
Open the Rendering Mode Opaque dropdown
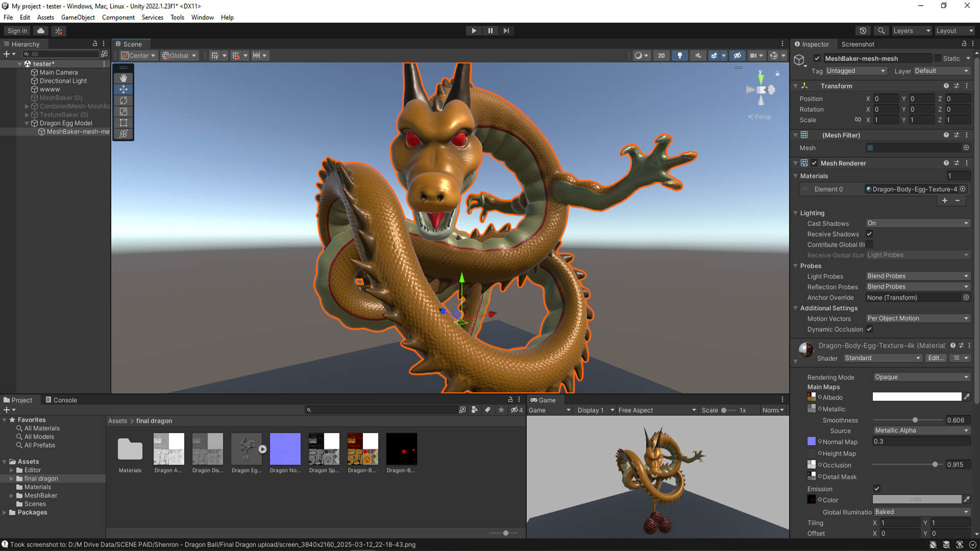[x=921, y=377]
